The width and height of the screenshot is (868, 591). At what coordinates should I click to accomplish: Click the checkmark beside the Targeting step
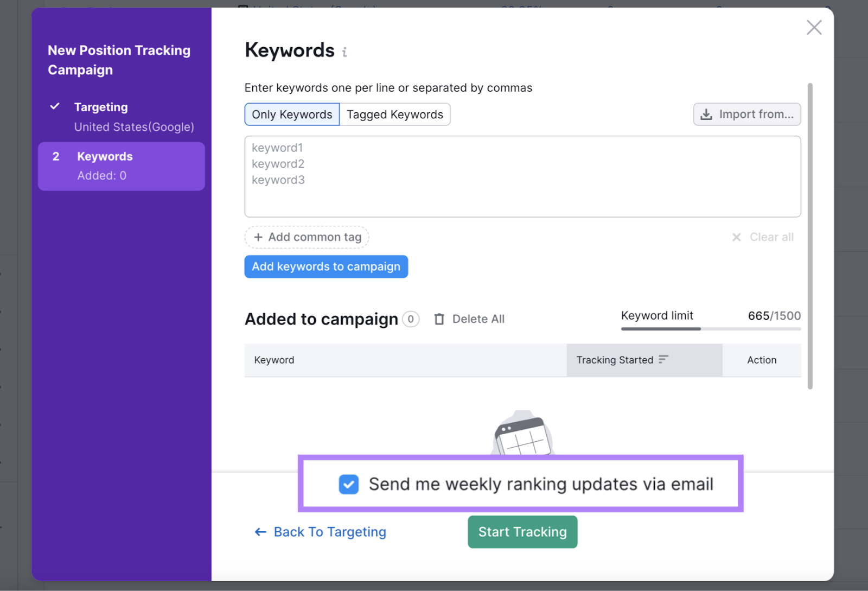pyautogui.click(x=55, y=106)
